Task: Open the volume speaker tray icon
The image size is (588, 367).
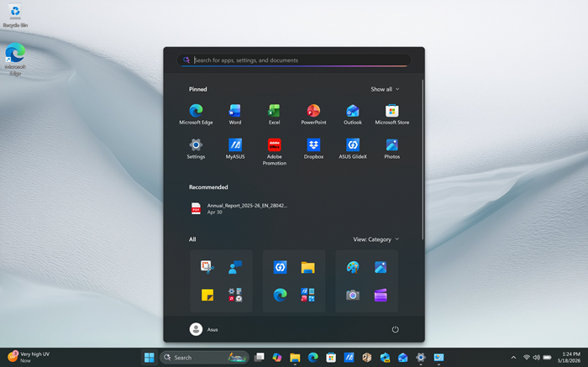Action: point(537,357)
